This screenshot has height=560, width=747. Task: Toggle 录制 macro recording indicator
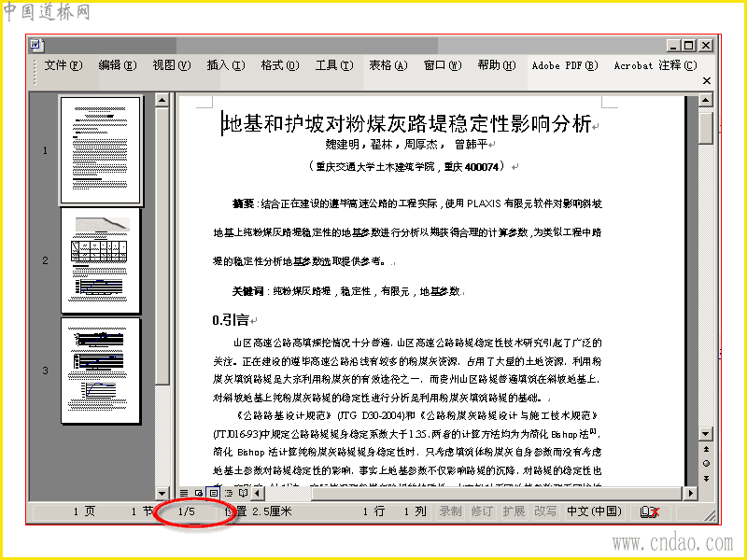(450, 511)
